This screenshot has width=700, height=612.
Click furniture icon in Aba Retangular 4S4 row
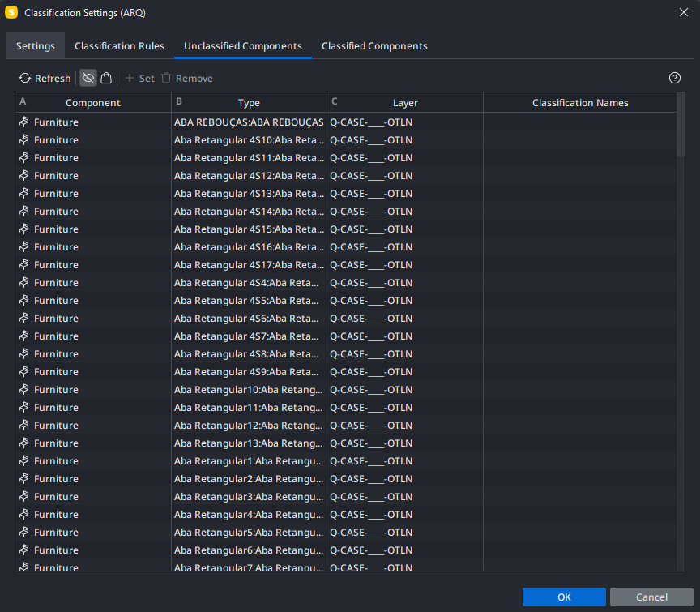(24, 283)
